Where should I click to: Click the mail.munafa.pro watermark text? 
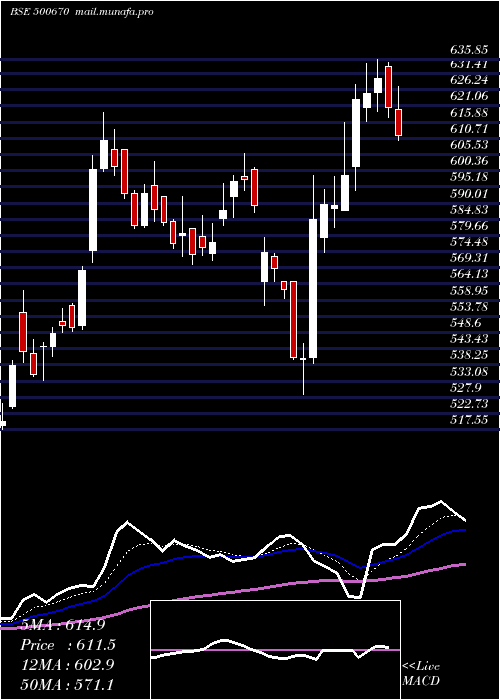[113, 12]
